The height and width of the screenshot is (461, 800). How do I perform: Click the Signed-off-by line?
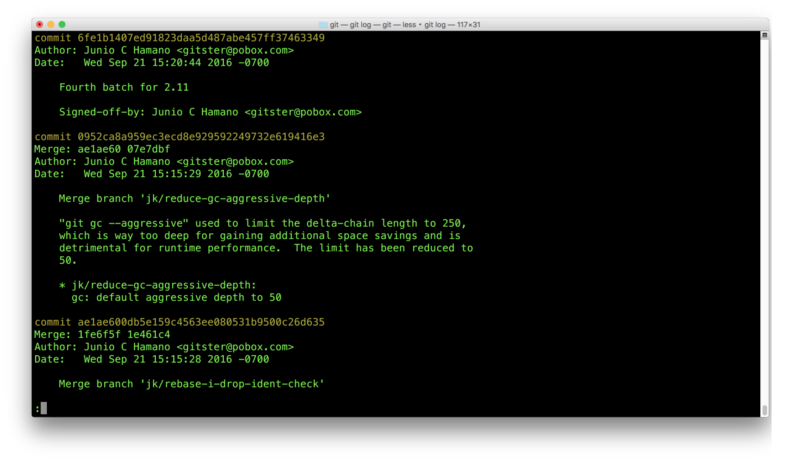(x=210, y=112)
